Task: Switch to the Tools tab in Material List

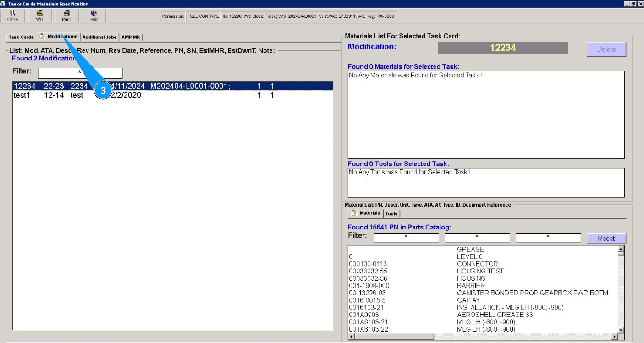Action: click(391, 214)
